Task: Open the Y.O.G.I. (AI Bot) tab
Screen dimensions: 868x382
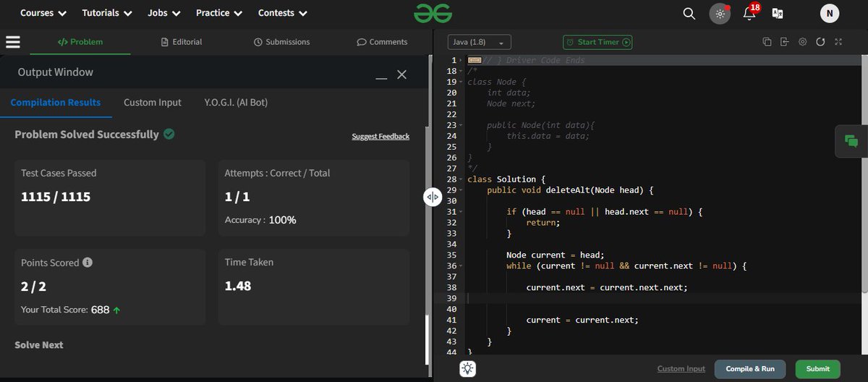Action: coord(236,103)
